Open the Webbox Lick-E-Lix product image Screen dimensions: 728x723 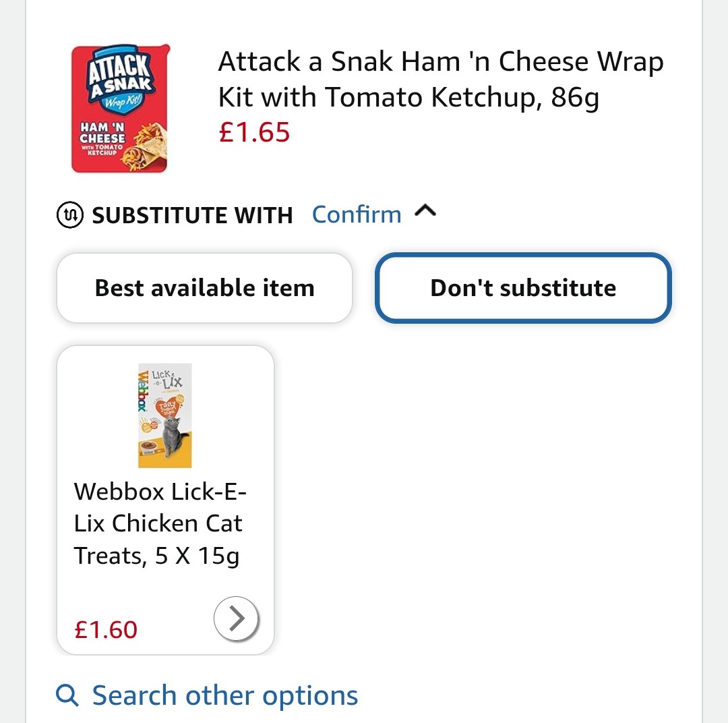(165, 415)
